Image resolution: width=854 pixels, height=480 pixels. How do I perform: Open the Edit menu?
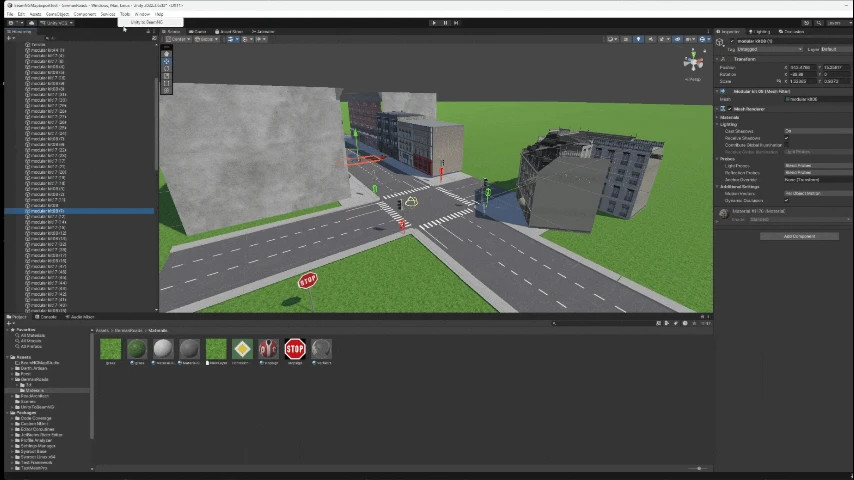click(21, 14)
